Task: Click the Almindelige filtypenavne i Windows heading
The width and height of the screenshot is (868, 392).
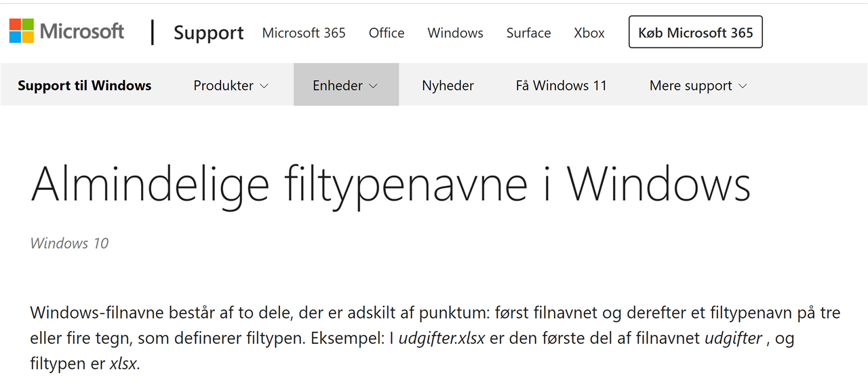Action: (x=391, y=184)
